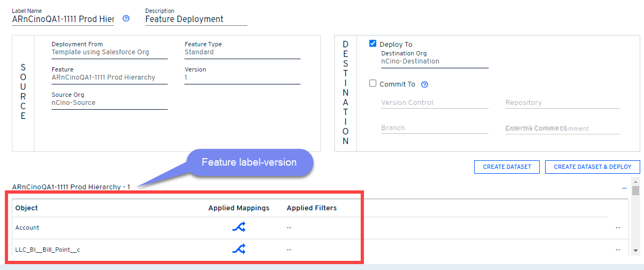Uncheck the Deploy To checkbox
The image size is (644, 270).
[x=373, y=44]
